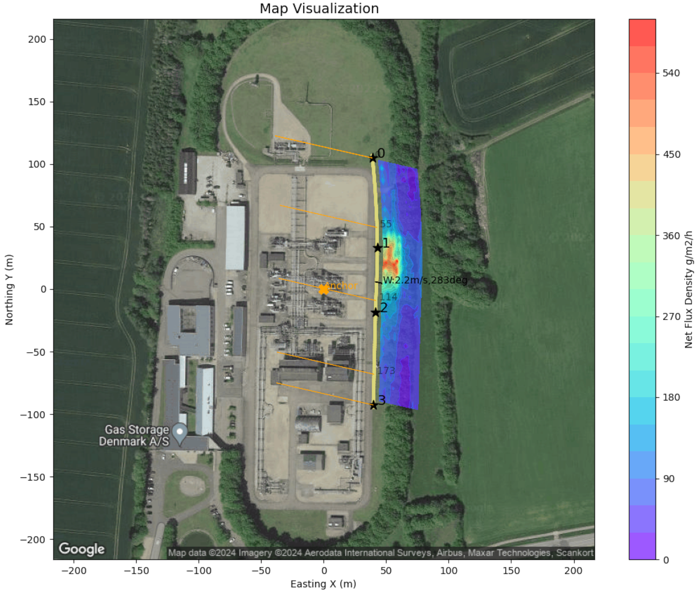
Task: Click the Map Visualization title
Action: tap(319, 8)
